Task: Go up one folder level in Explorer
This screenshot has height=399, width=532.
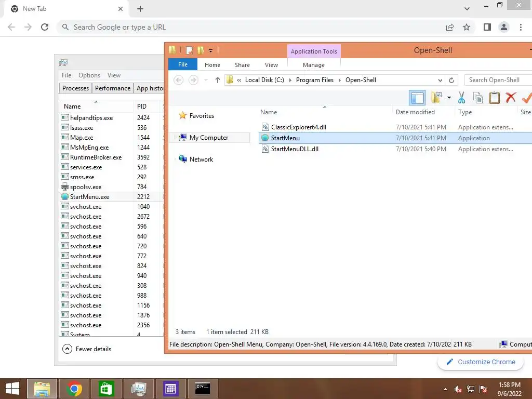Action: [218, 80]
